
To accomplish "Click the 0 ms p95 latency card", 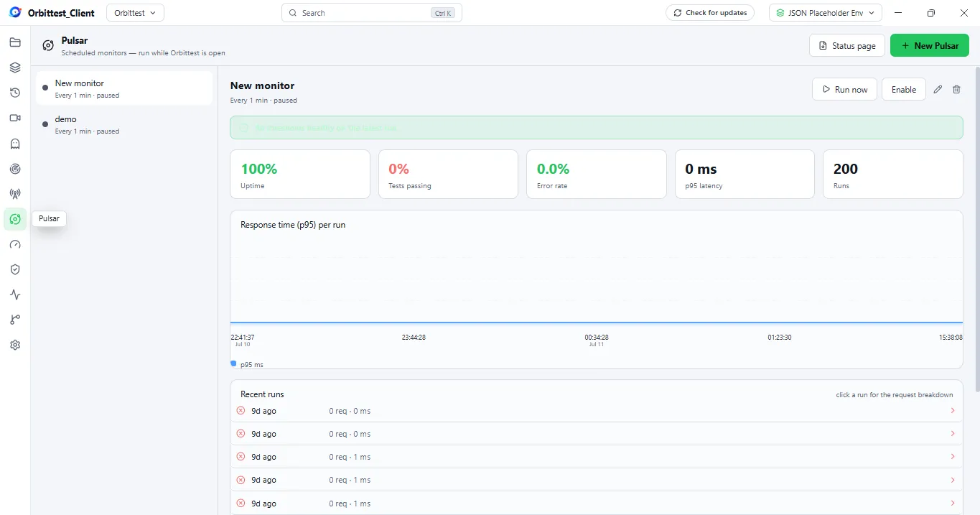I will tap(745, 174).
